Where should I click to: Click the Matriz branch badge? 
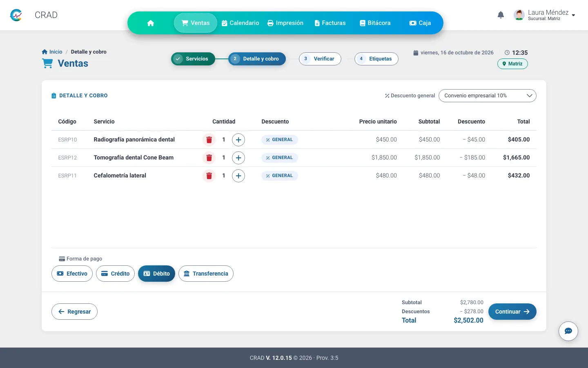coord(512,64)
